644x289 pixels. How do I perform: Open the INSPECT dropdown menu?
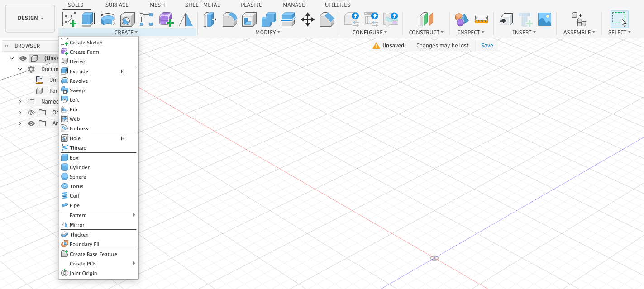coord(471,33)
